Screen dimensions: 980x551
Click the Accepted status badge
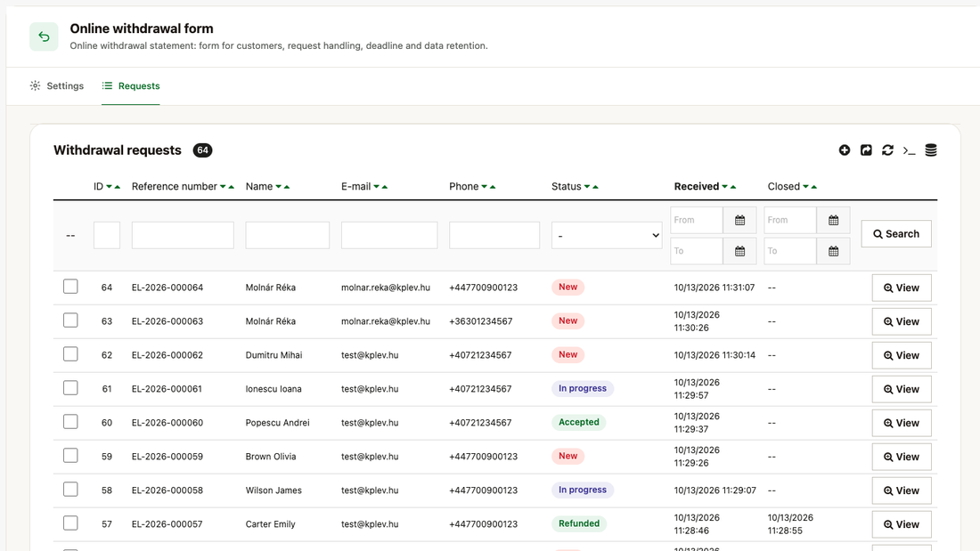[x=579, y=422]
